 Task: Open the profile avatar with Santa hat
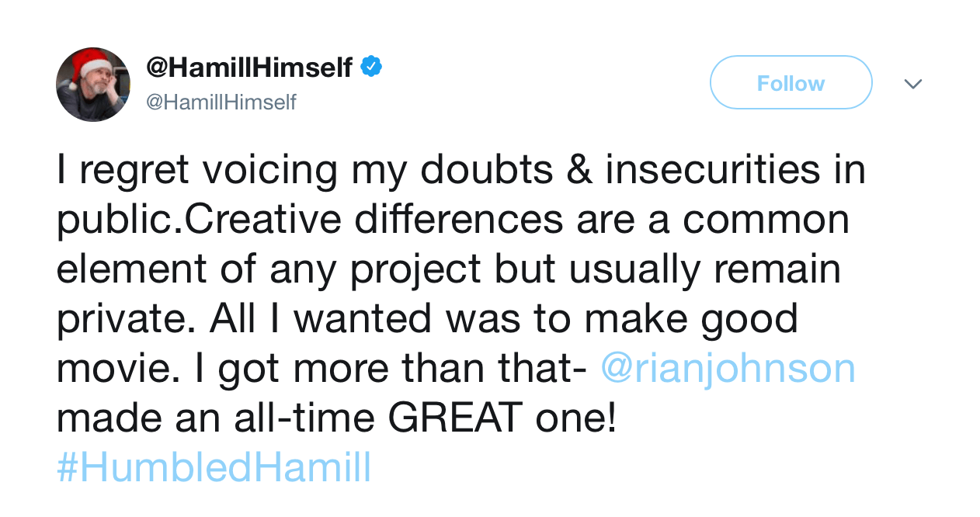tap(93, 84)
